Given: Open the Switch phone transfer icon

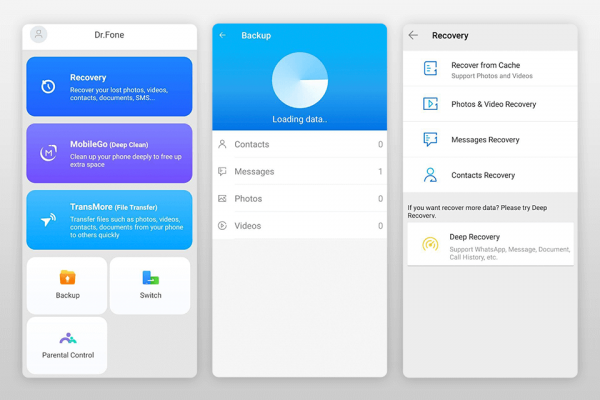Looking at the screenshot, I should click(x=150, y=278).
